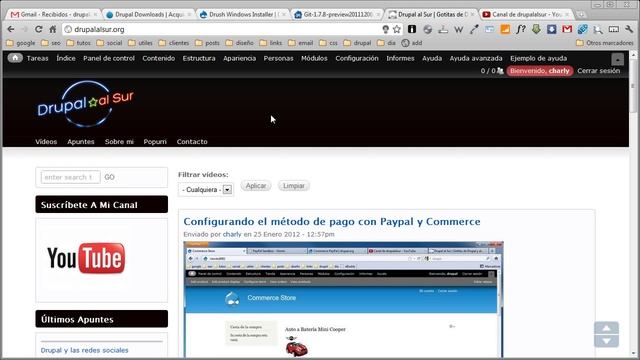This screenshot has width=640, height=360.
Task: Open the Bienvenido charly account link
Action: pos(540,71)
